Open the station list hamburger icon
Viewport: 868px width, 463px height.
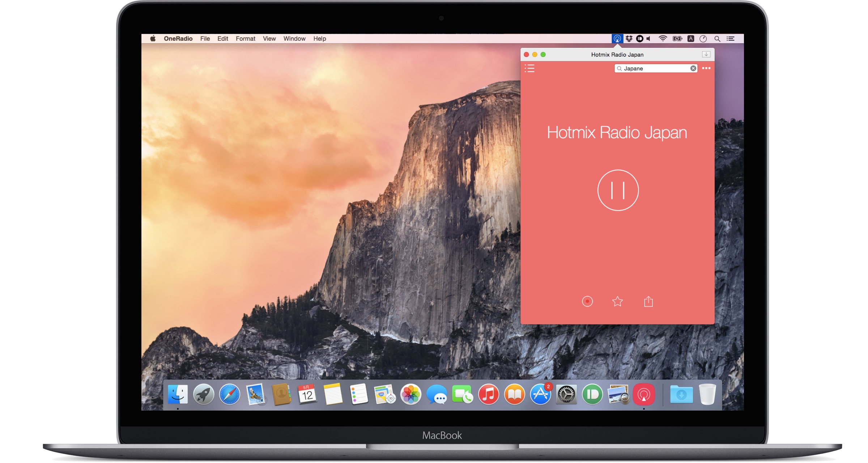point(529,68)
